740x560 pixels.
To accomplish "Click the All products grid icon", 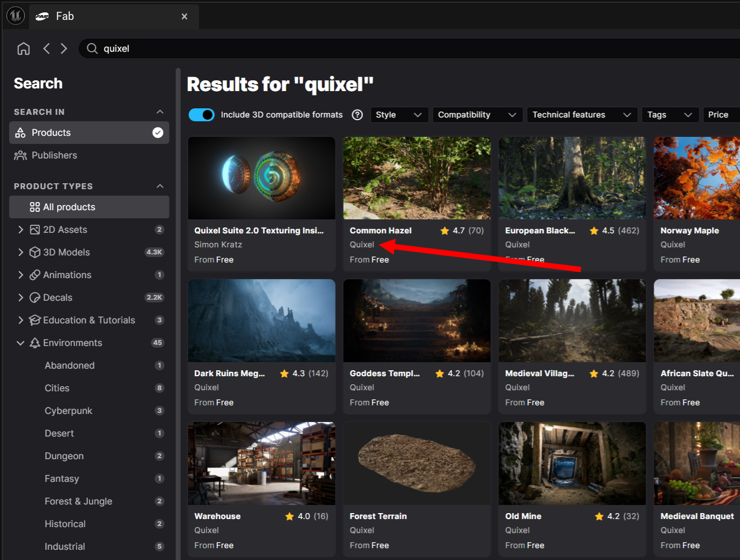I will (35, 207).
